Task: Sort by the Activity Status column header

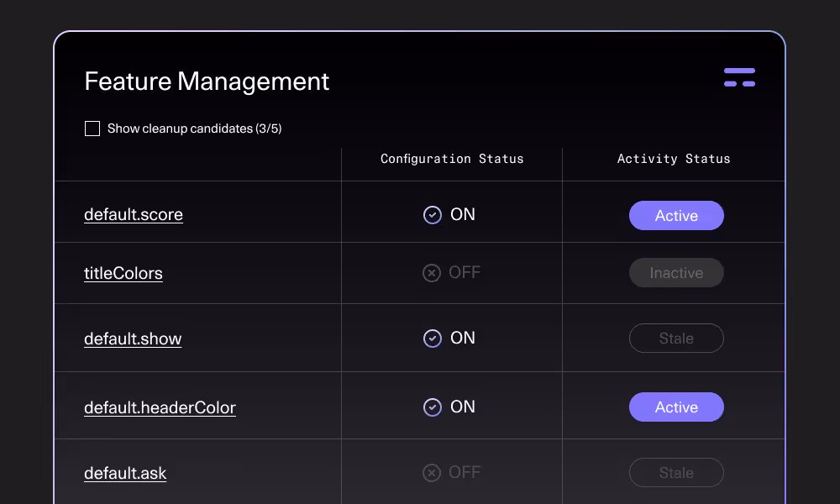Action: coord(674,159)
